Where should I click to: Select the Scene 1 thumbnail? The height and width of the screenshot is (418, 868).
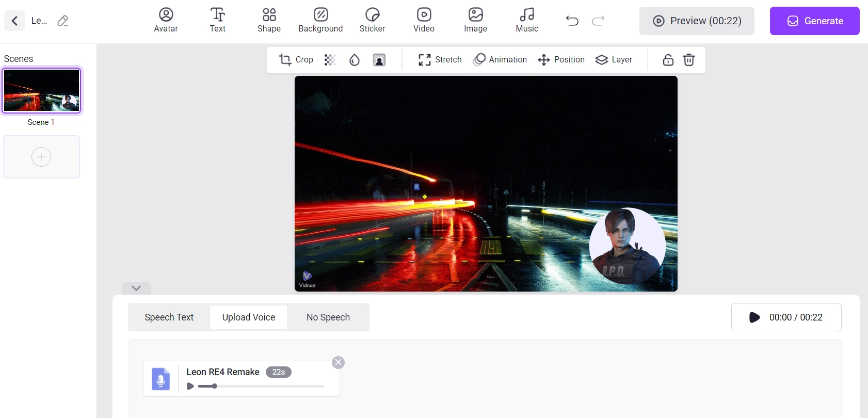(x=41, y=90)
